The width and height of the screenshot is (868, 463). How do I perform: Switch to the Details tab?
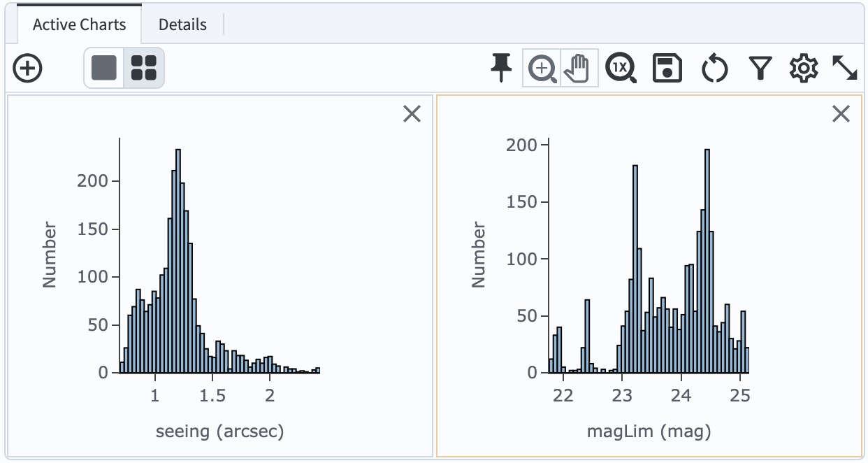click(x=182, y=24)
